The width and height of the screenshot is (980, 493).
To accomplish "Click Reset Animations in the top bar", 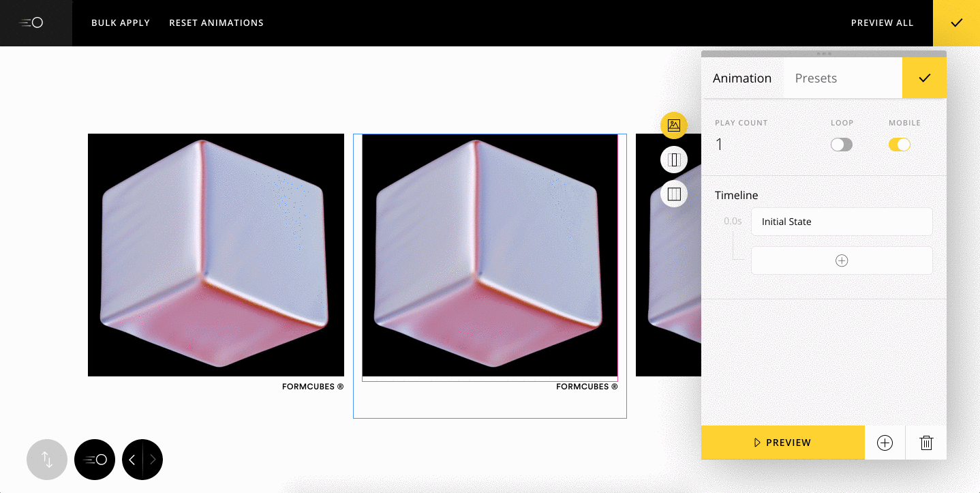I will coord(216,23).
